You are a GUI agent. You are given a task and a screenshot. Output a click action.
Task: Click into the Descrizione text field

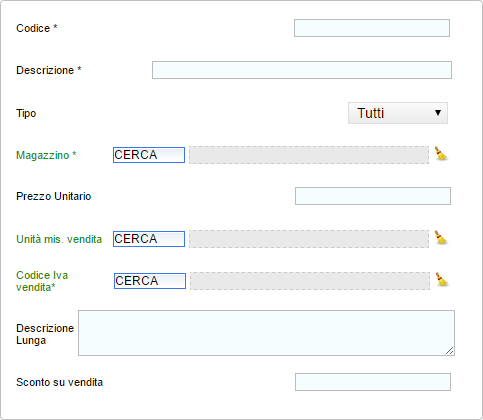[x=302, y=70]
